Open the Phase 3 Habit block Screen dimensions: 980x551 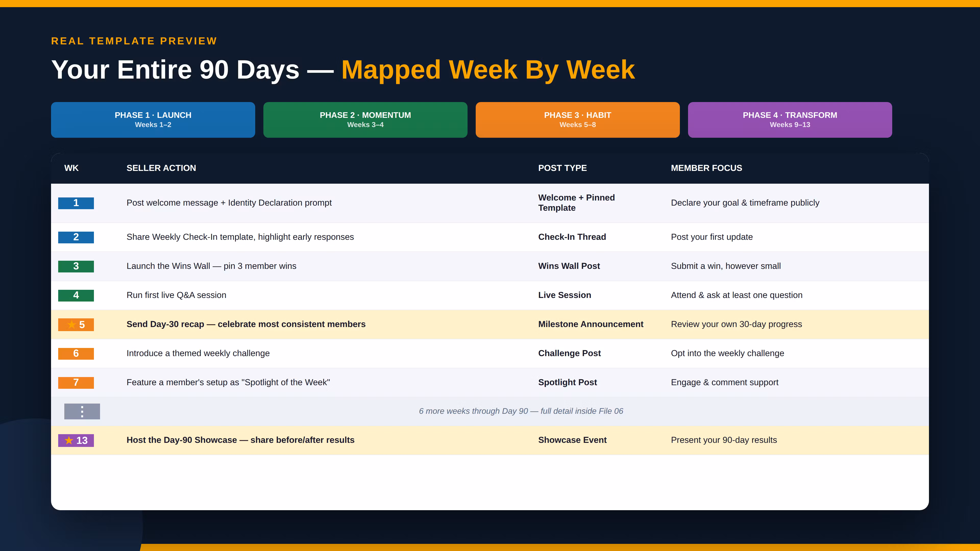578,120
